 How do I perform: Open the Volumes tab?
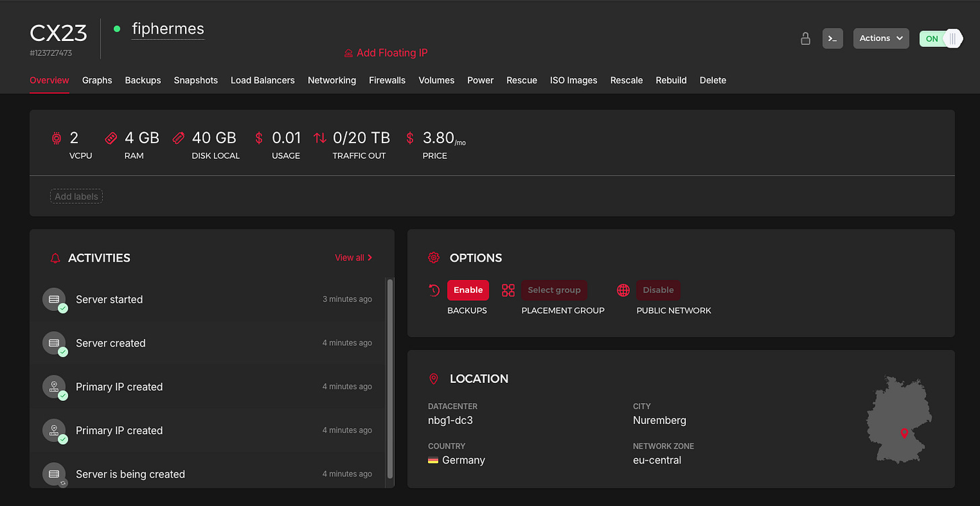[436, 80]
